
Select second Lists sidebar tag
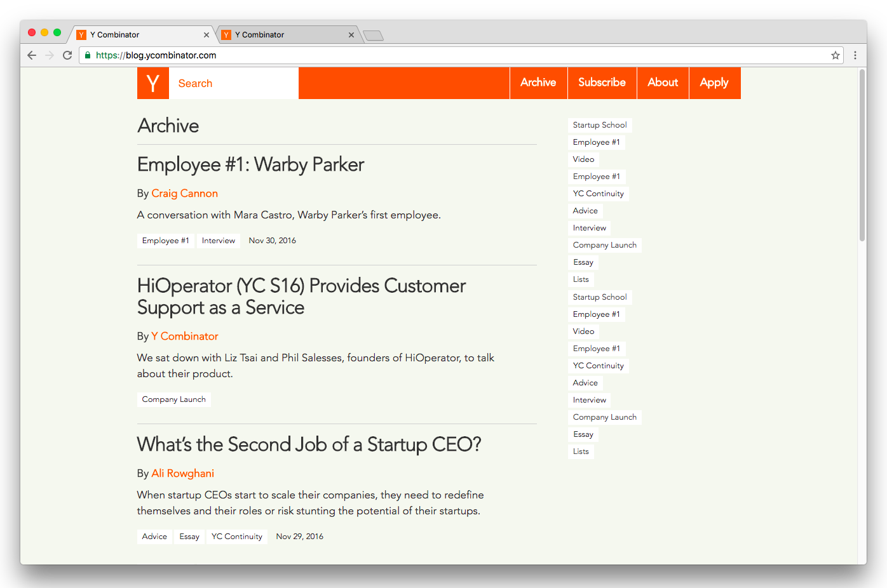tap(581, 451)
